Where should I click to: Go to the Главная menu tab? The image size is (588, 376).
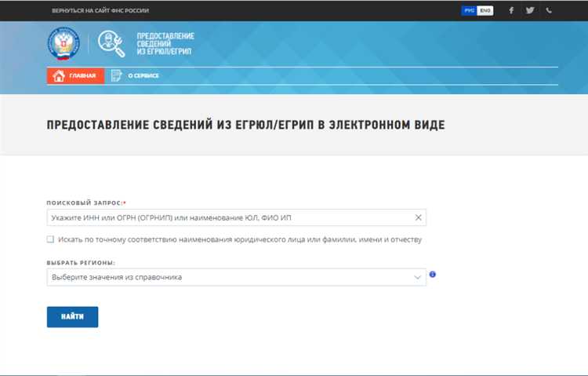pyautogui.click(x=75, y=76)
